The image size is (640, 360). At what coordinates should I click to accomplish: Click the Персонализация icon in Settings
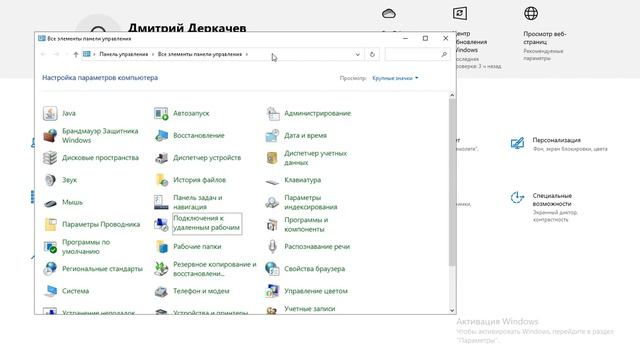coord(517,143)
